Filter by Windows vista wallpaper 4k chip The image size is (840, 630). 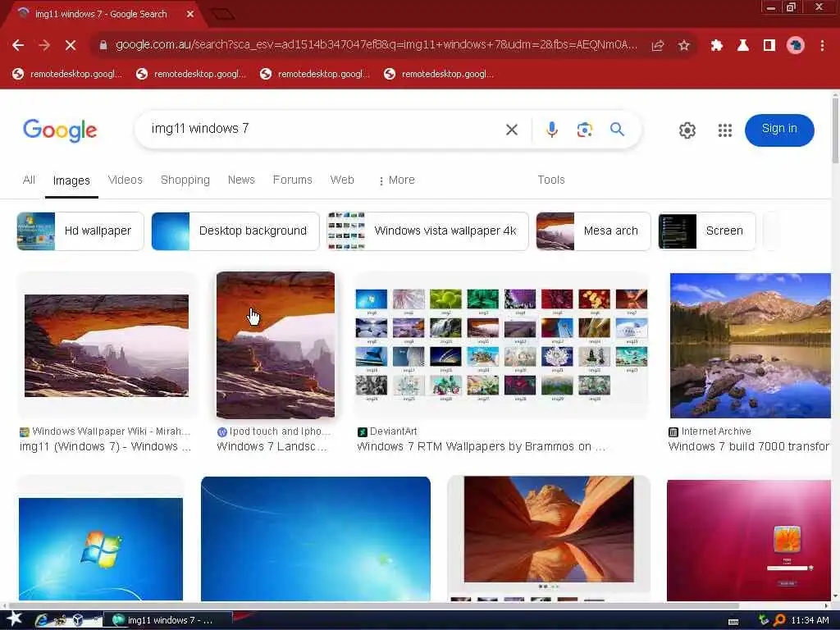pyautogui.click(x=427, y=231)
